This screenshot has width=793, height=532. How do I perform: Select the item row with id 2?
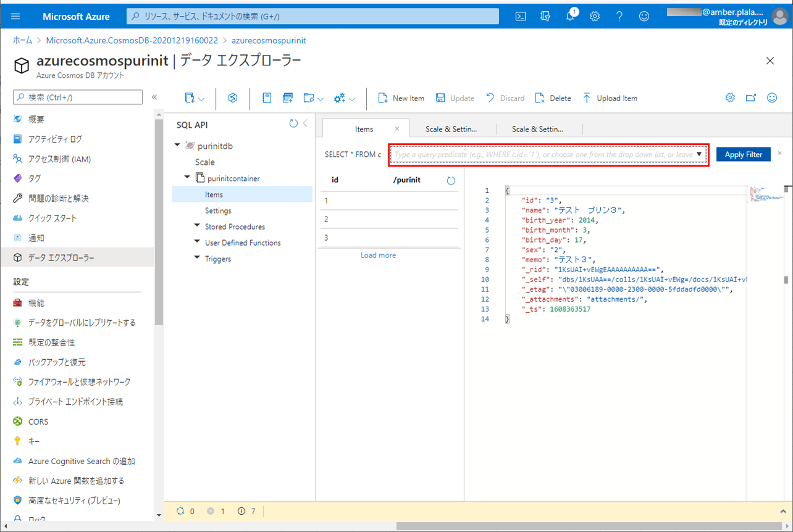click(389, 219)
